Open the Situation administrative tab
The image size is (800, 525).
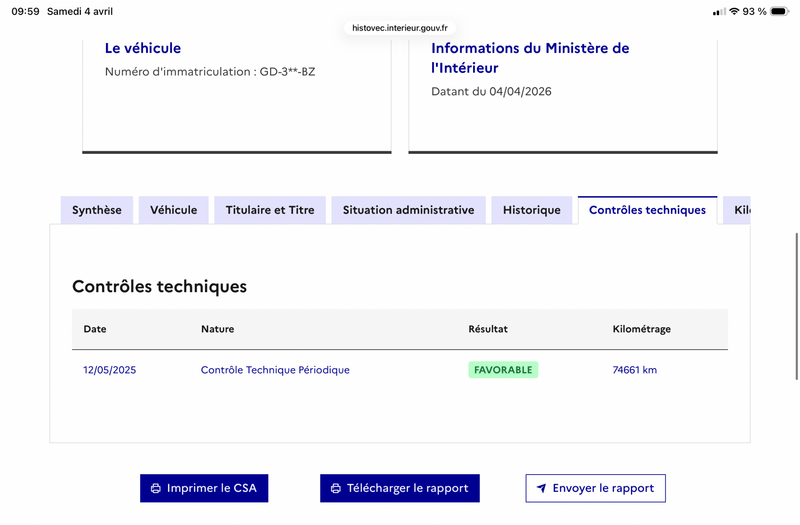coord(408,210)
